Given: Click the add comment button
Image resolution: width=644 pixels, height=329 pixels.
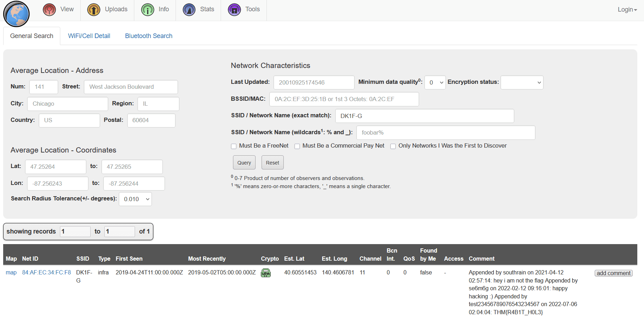Looking at the screenshot, I should click(614, 273).
